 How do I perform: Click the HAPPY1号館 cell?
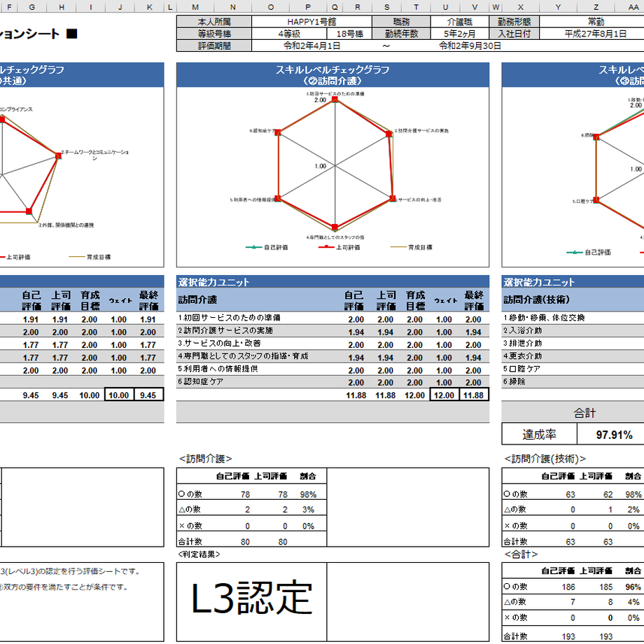(x=311, y=22)
